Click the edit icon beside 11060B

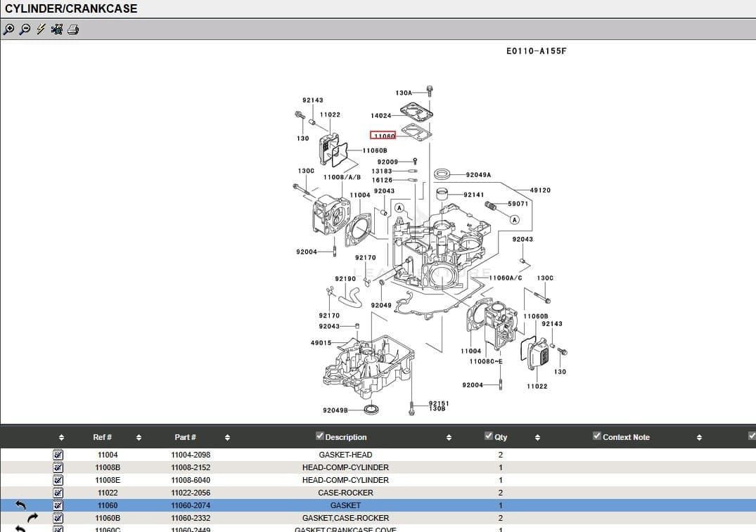click(58, 518)
